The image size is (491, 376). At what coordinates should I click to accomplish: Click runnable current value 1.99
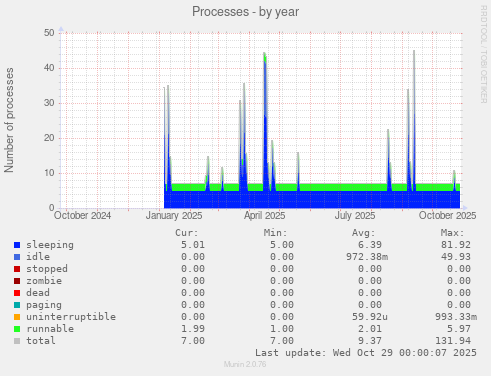click(193, 329)
